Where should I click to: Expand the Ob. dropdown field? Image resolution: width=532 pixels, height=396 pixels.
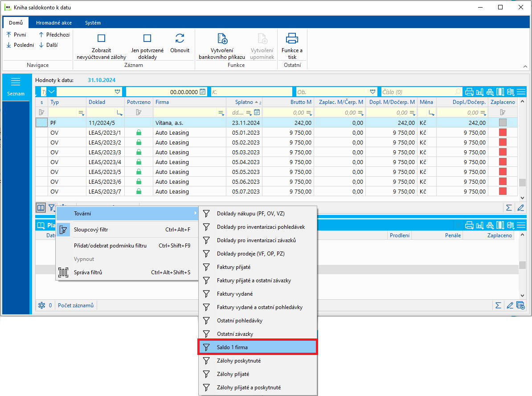click(373, 92)
